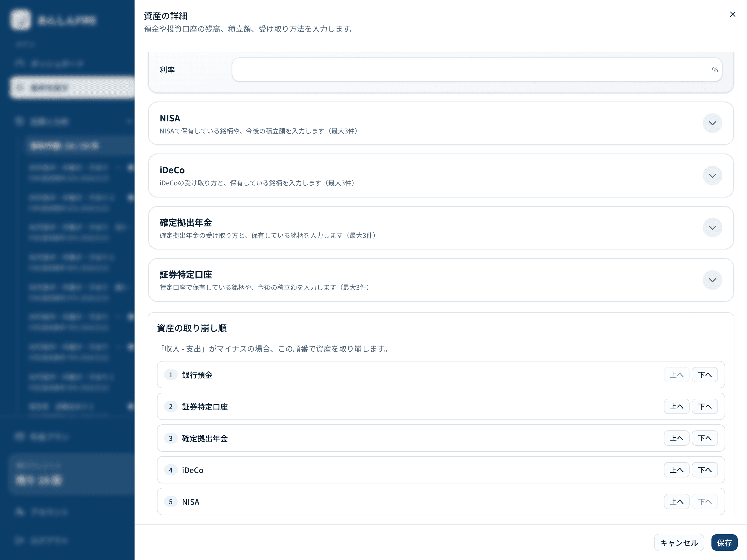Click the NISA section heading
The height and width of the screenshot is (560, 747).
coord(170,118)
